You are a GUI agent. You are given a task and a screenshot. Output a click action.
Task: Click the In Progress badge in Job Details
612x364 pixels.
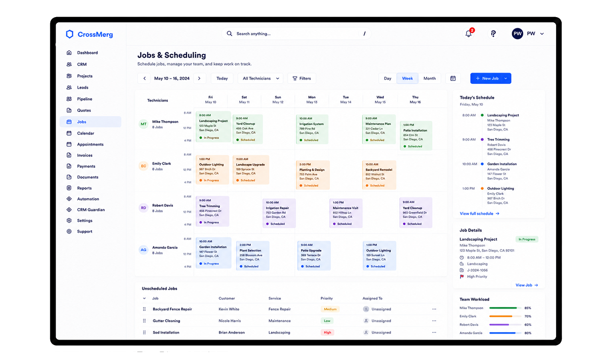point(527,239)
